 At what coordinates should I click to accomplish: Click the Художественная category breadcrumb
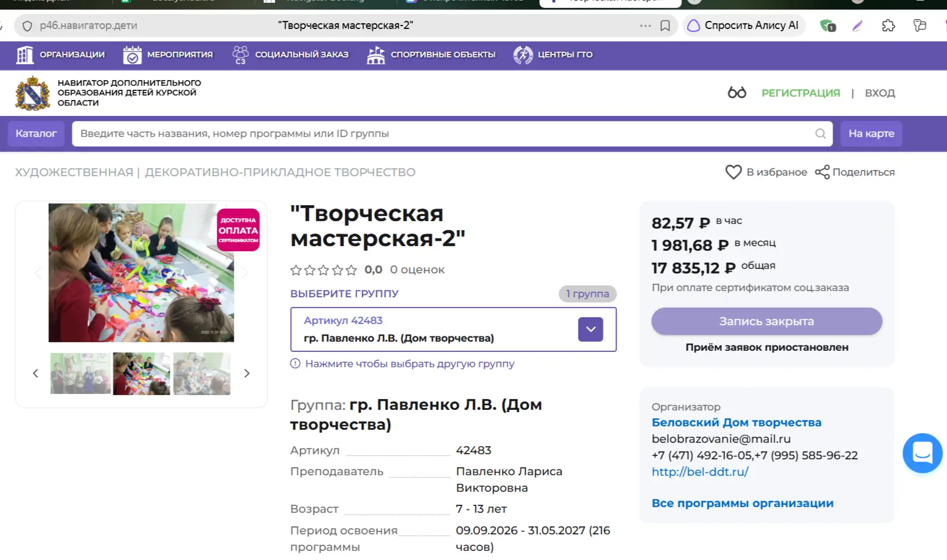pyautogui.click(x=74, y=172)
